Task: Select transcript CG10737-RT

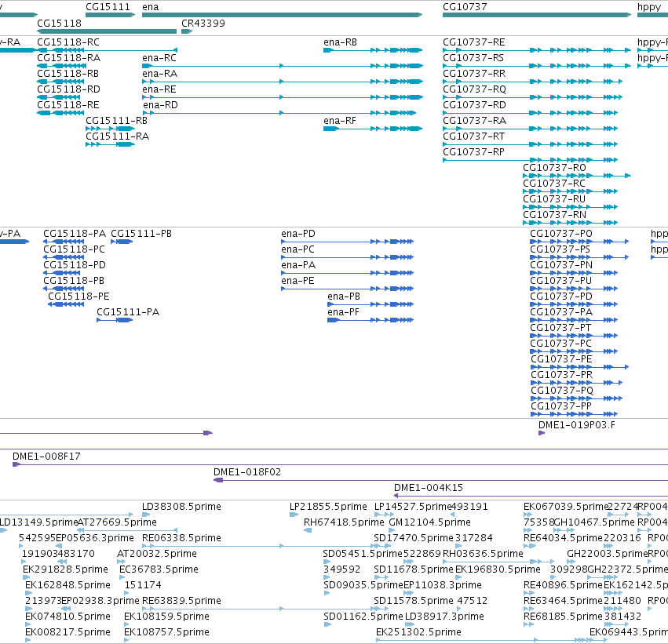Action: pyautogui.click(x=474, y=136)
